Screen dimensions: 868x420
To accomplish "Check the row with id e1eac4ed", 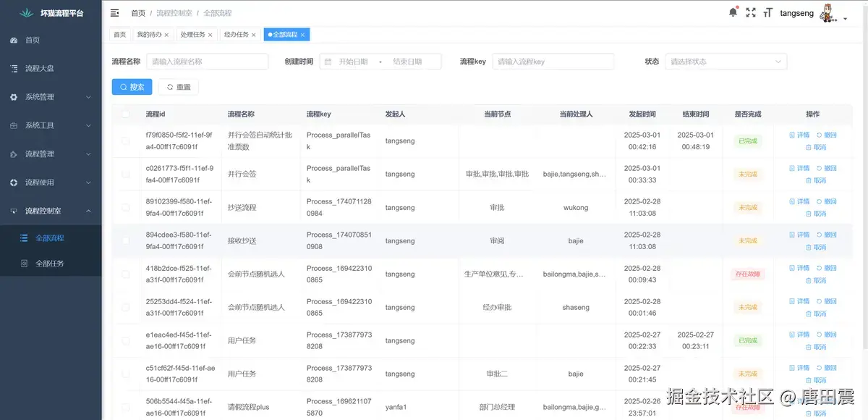I will (x=126, y=340).
